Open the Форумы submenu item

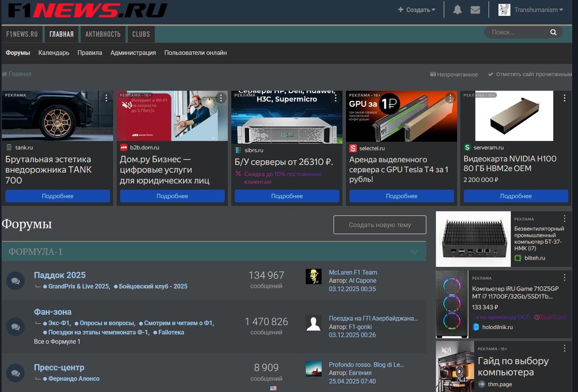click(18, 53)
